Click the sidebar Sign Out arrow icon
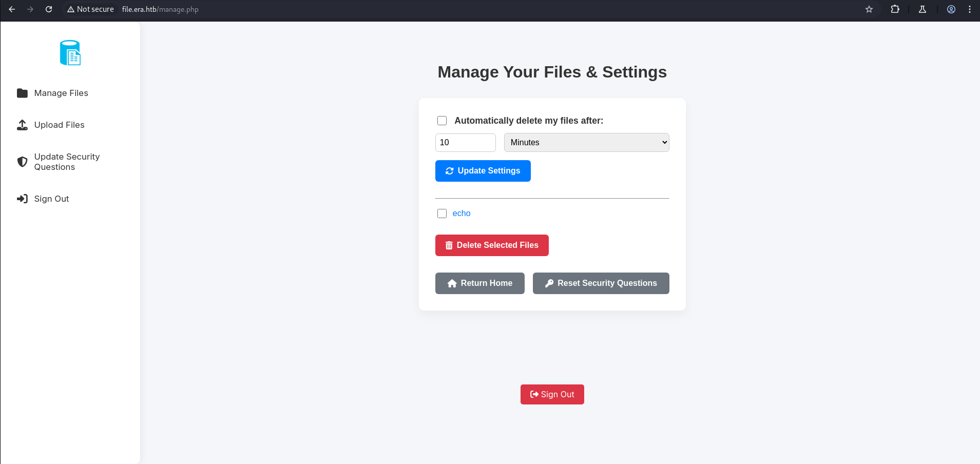The height and width of the screenshot is (464, 980). click(x=22, y=199)
